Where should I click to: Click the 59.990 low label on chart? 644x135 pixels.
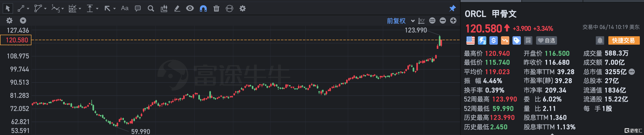[141, 131]
